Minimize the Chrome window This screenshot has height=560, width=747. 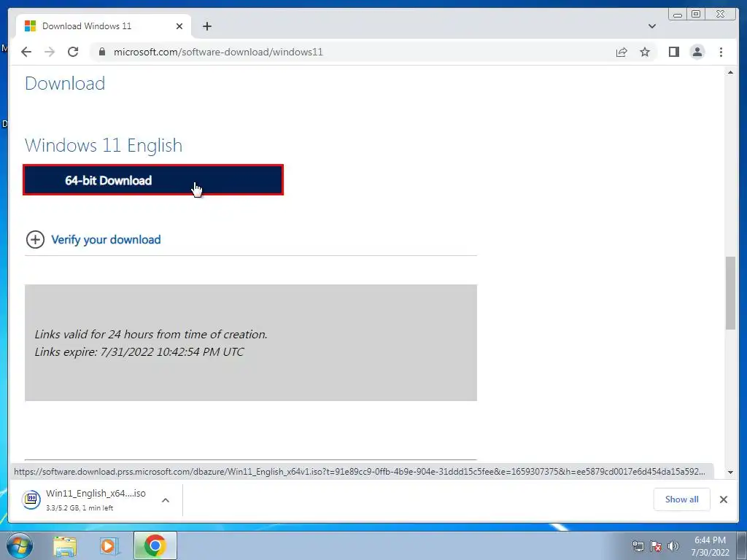(678, 15)
